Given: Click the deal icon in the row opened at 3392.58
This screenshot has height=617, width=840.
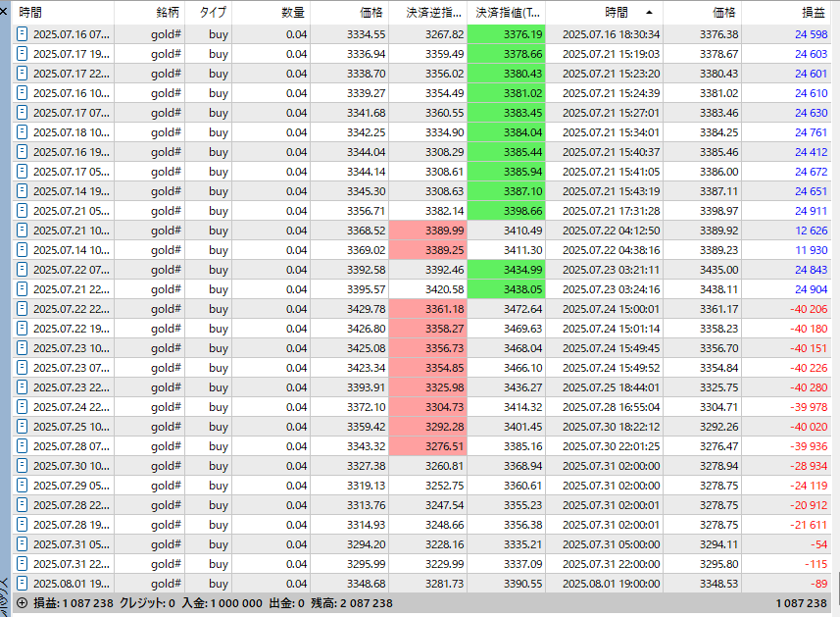Looking at the screenshot, I should (x=22, y=270).
